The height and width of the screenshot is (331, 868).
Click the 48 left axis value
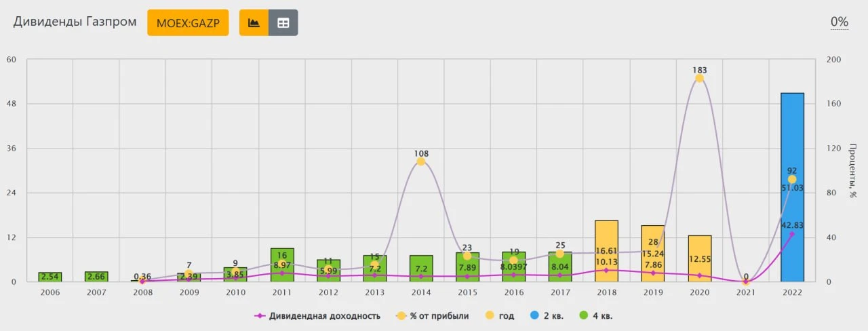[x=12, y=104]
